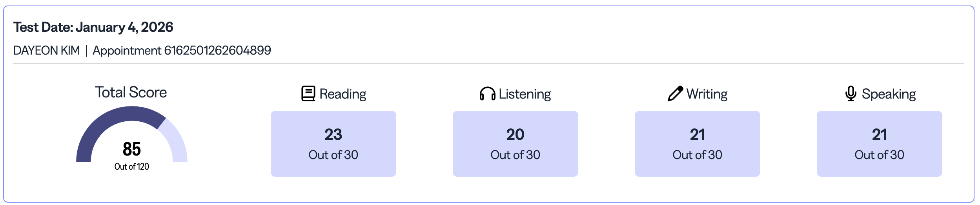This screenshot has width=980, height=205.
Task: Click the appointment number 6162501262604899
Action: (x=217, y=51)
